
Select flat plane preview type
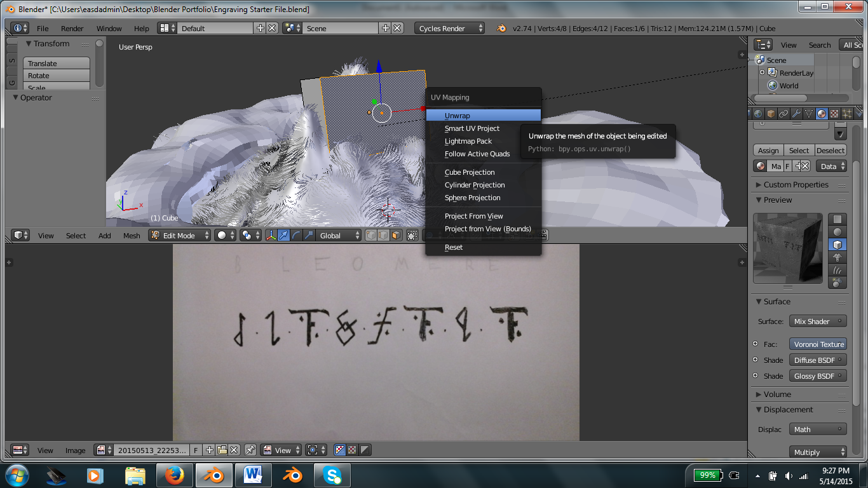[837, 219]
